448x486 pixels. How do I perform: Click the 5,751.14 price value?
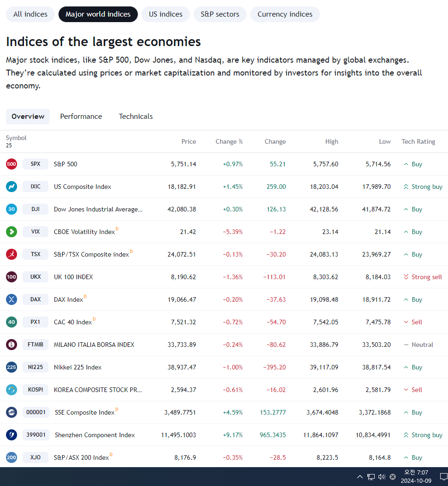183,164
